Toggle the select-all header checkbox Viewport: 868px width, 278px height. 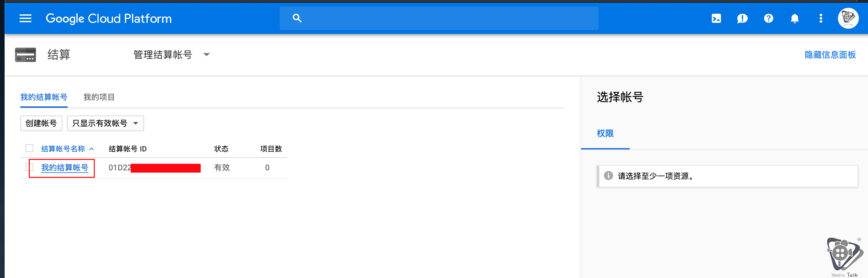coord(29,148)
